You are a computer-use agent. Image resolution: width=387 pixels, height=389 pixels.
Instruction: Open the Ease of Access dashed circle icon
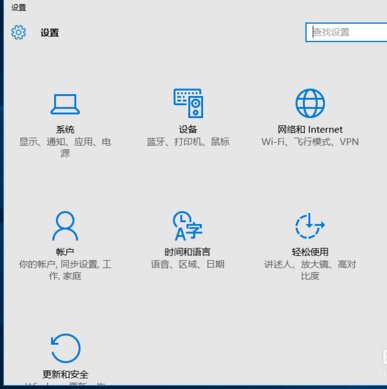coord(310,226)
